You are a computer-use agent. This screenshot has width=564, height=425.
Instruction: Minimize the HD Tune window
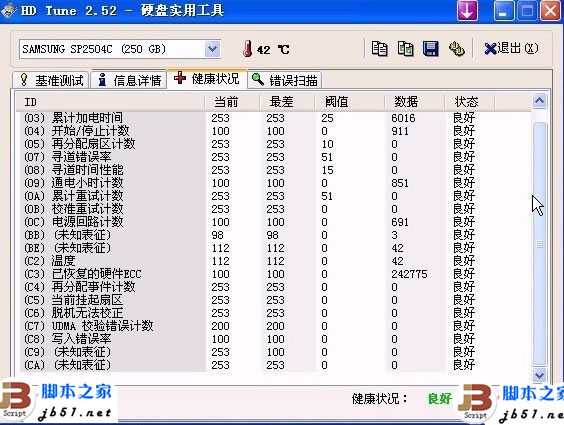tap(504, 10)
